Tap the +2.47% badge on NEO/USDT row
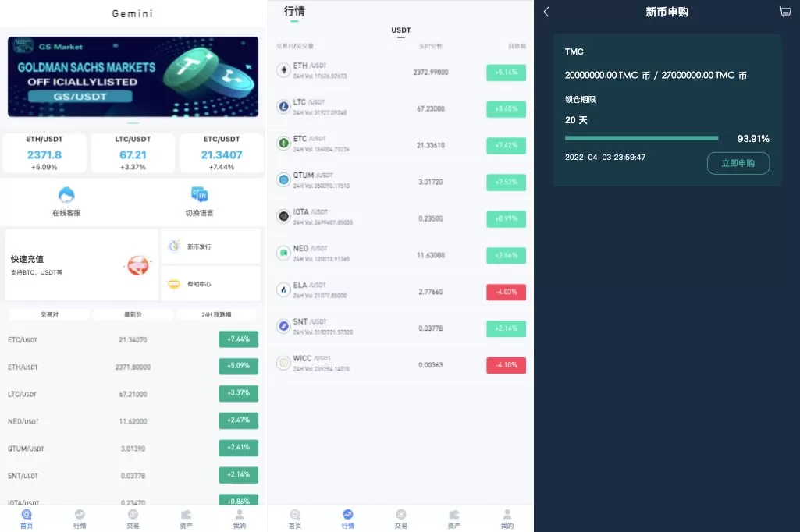The height and width of the screenshot is (532, 800). [x=238, y=420]
